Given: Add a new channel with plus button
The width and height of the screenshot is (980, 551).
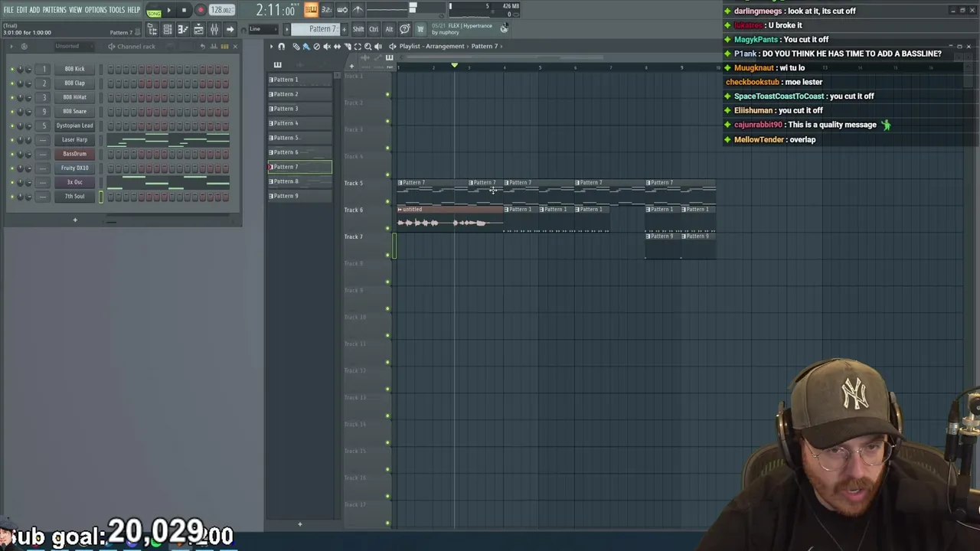Looking at the screenshot, I should pos(75,220).
